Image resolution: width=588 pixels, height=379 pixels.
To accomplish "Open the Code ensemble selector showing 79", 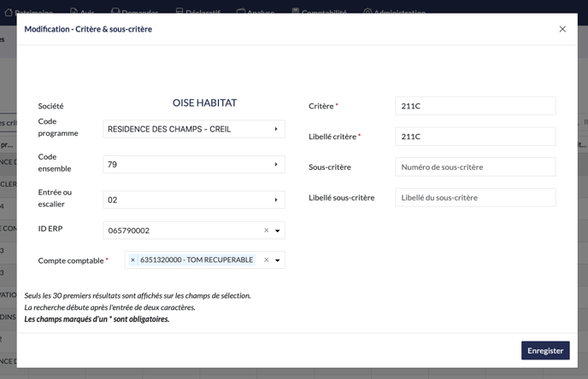I will (x=194, y=165).
